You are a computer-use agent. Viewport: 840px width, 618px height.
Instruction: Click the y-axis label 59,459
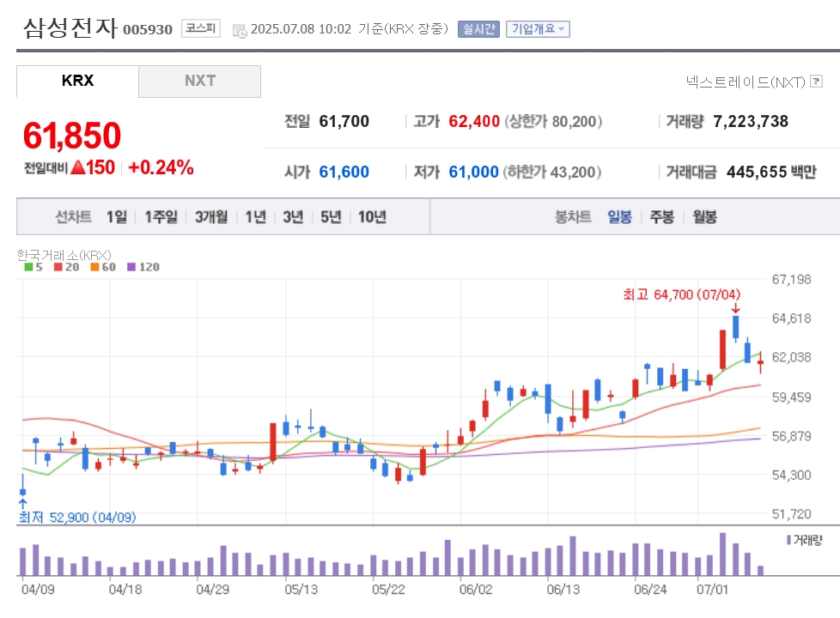[x=791, y=397]
